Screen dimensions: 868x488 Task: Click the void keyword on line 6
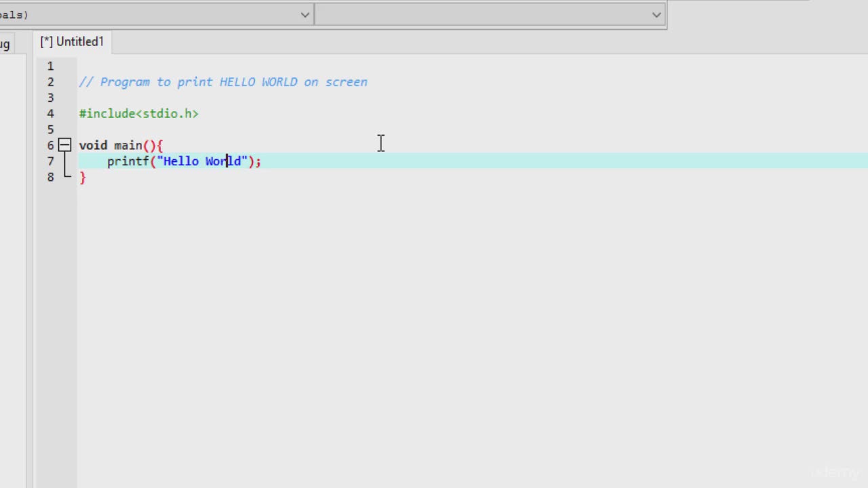[93, 145]
